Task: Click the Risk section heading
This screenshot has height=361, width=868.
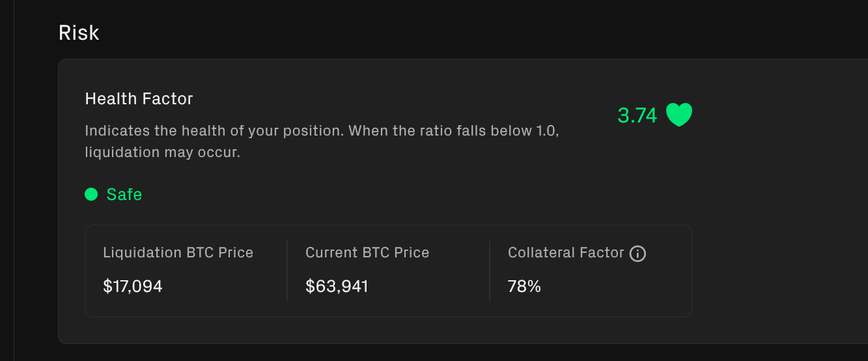Action: coord(79,33)
